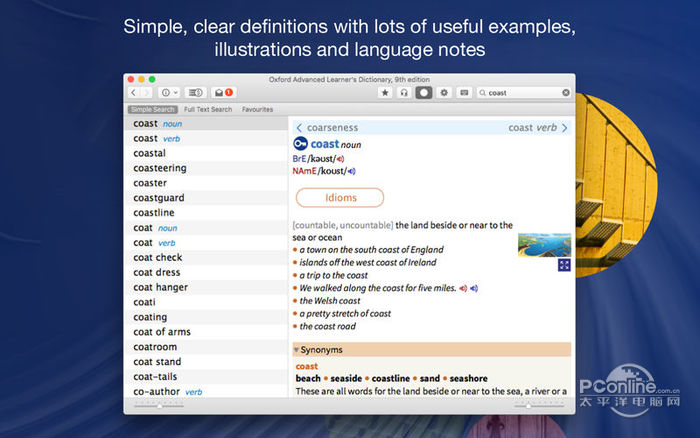
Task: Click example 'the Welsh coast'
Action: (x=330, y=301)
